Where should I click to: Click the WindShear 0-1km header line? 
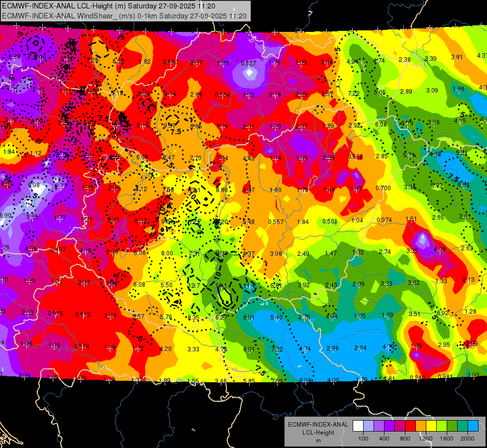124,16
